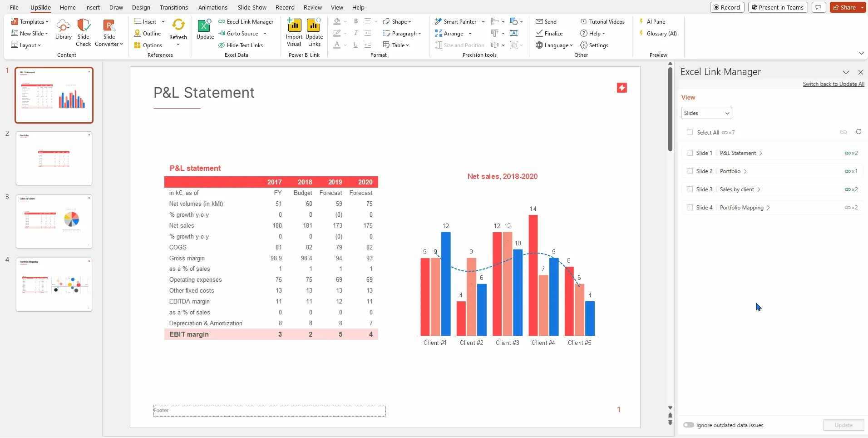Click the slide vertical scrollbar thumb
The image size is (868, 438).
(x=670, y=109)
